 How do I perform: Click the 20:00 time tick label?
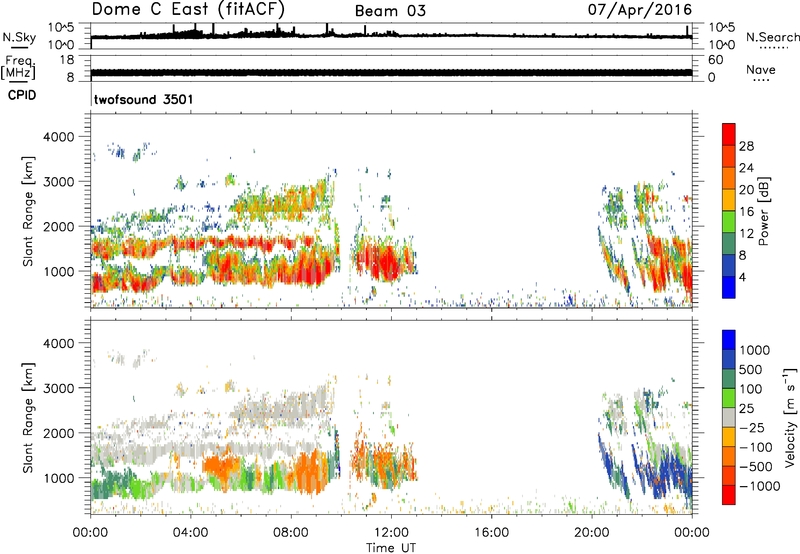point(592,533)
